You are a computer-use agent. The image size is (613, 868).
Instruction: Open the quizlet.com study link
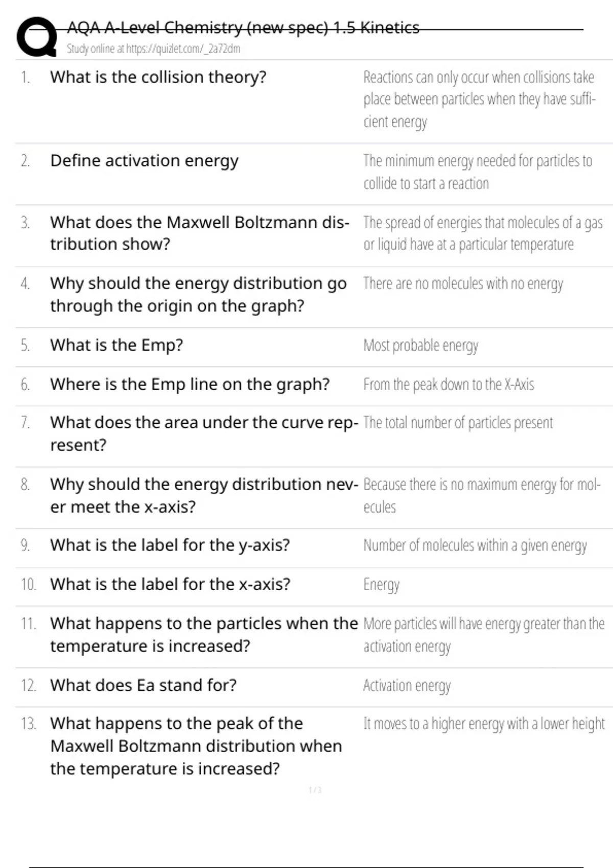point(153,49)
